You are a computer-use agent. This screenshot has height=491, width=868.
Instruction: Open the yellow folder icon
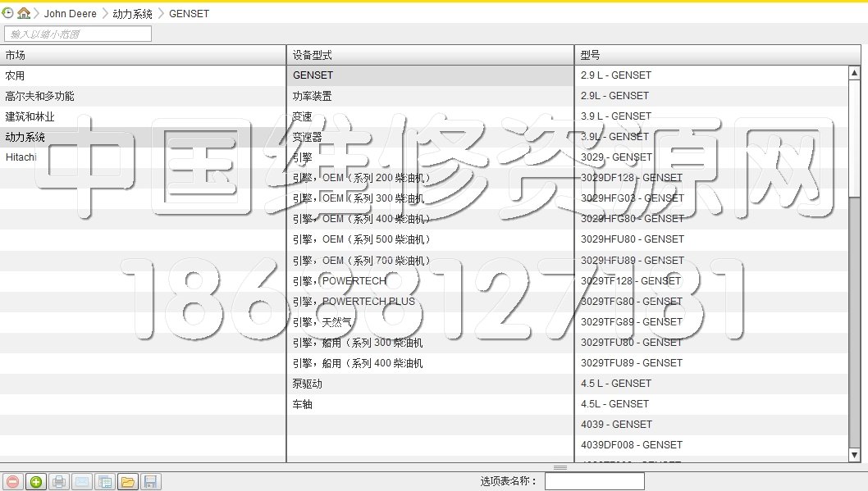[x=127, y=482]
